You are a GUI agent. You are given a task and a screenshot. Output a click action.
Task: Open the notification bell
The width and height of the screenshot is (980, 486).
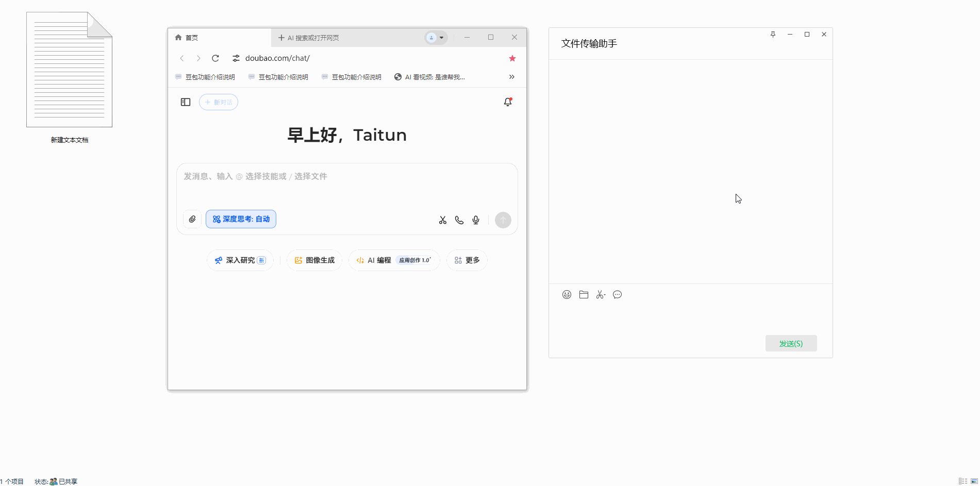(508, 102)
